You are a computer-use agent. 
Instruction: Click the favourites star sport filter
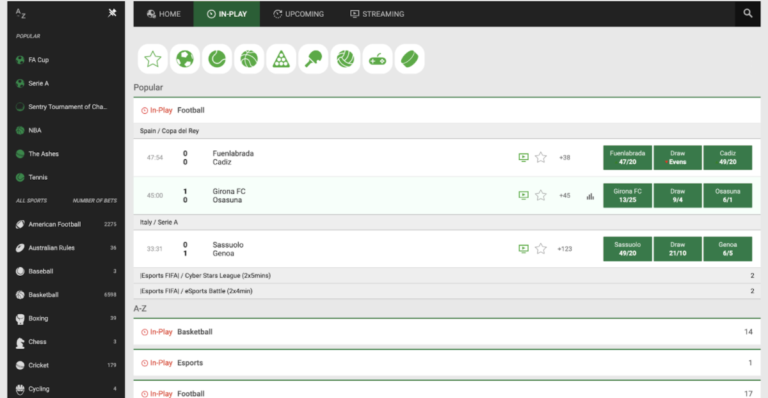tap(153, 59)
